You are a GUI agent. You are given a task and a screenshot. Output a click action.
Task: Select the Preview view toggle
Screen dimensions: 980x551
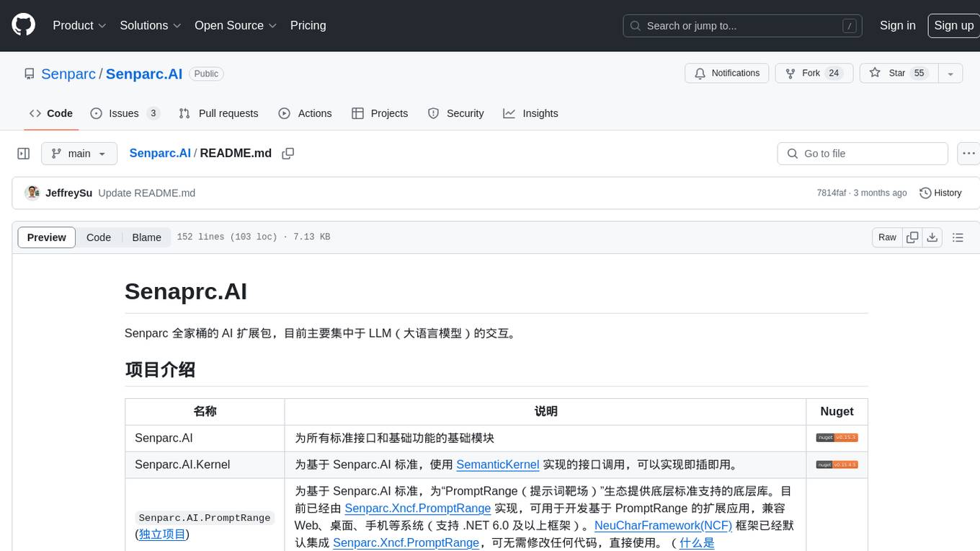pos(47,237)
